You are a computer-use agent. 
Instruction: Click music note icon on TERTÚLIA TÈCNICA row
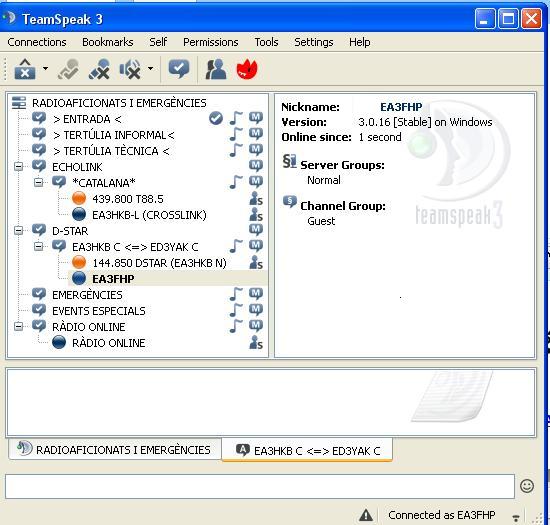(236, 150)
